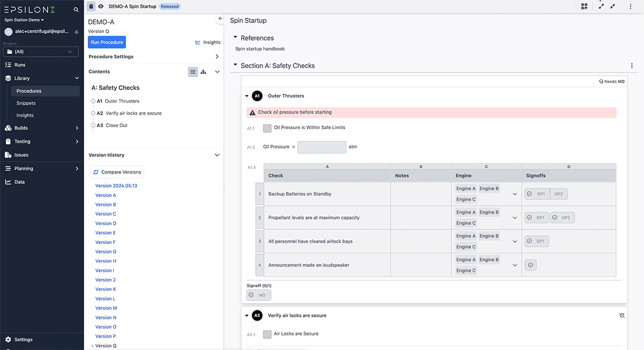The image size is (644, 350).
Task: Collapse A2 Verify air locks step triangle
Action: pos(246,315)
